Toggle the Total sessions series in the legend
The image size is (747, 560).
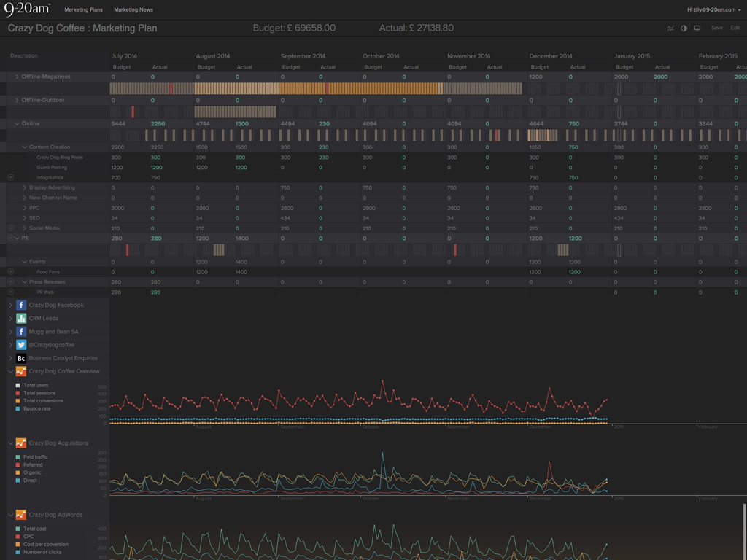click(18, 393)
